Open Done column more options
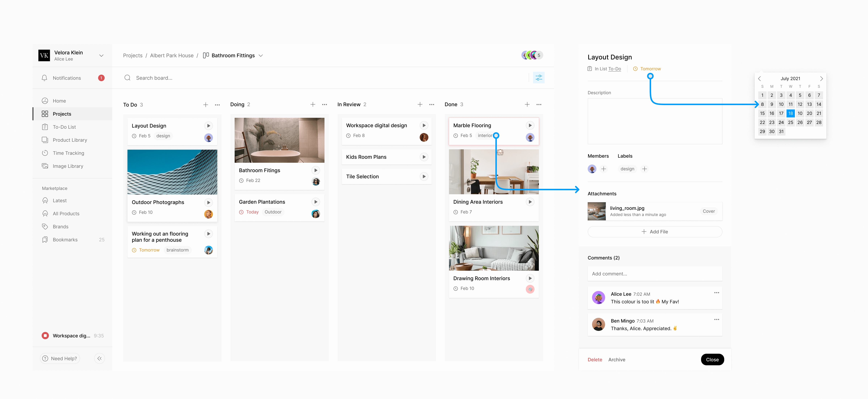Viewport: 868px width, 399px height. (539, 105)
